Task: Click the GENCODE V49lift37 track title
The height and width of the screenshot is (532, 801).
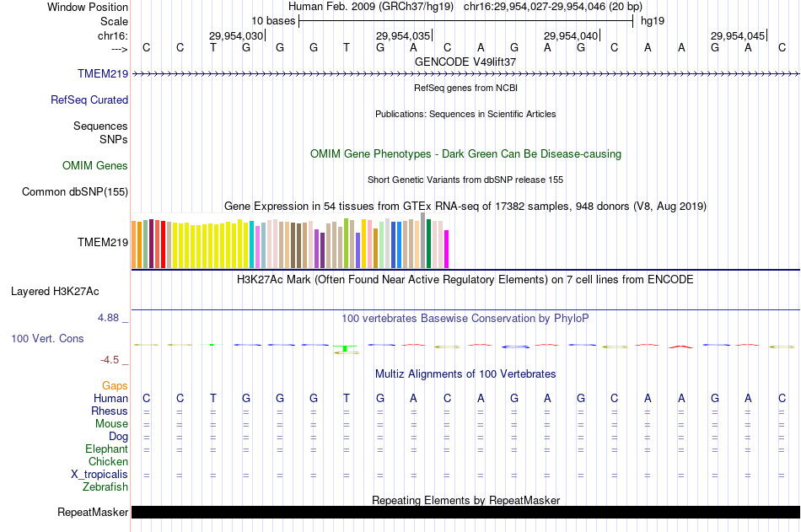Action: tap(465, 62)
